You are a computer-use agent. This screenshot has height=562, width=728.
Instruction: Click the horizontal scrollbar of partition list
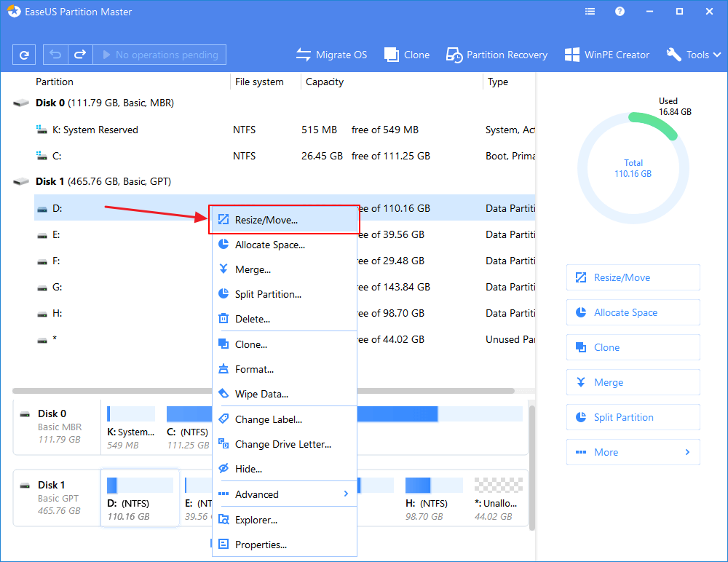[264, 391]
